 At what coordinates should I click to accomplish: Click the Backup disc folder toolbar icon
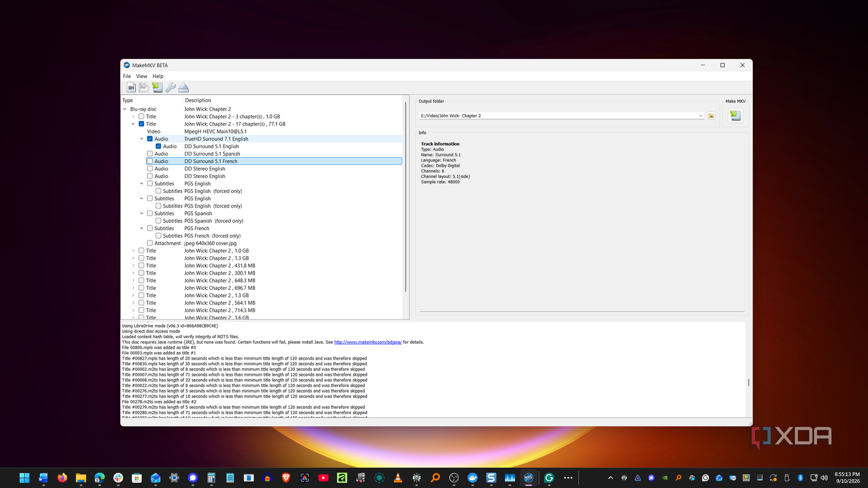tap(144, 87)
